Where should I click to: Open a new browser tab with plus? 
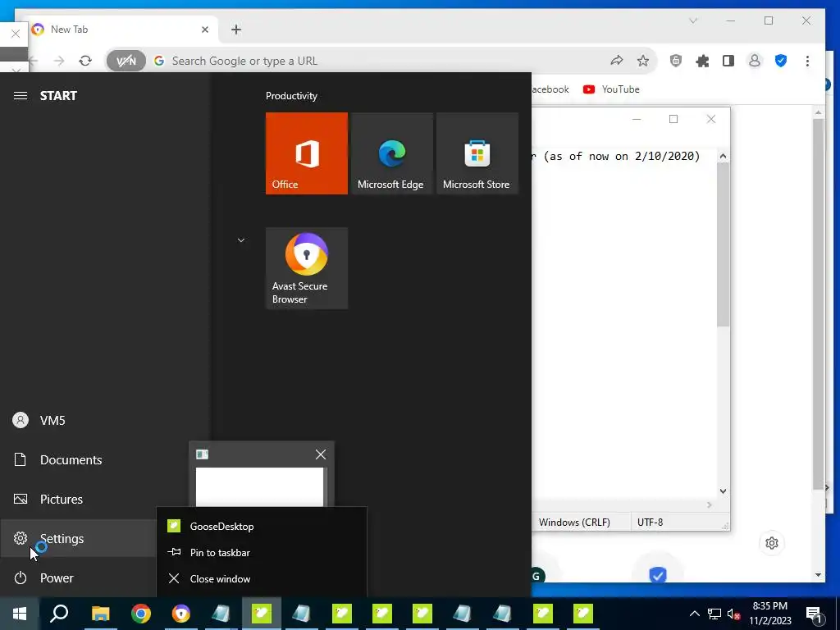click(x=236, y=30)
